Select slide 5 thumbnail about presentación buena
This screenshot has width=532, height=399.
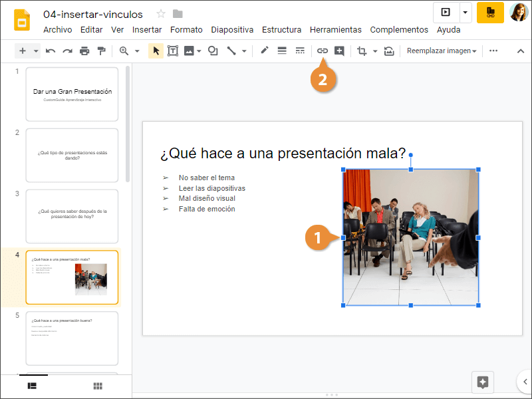[x=72, y=338]
